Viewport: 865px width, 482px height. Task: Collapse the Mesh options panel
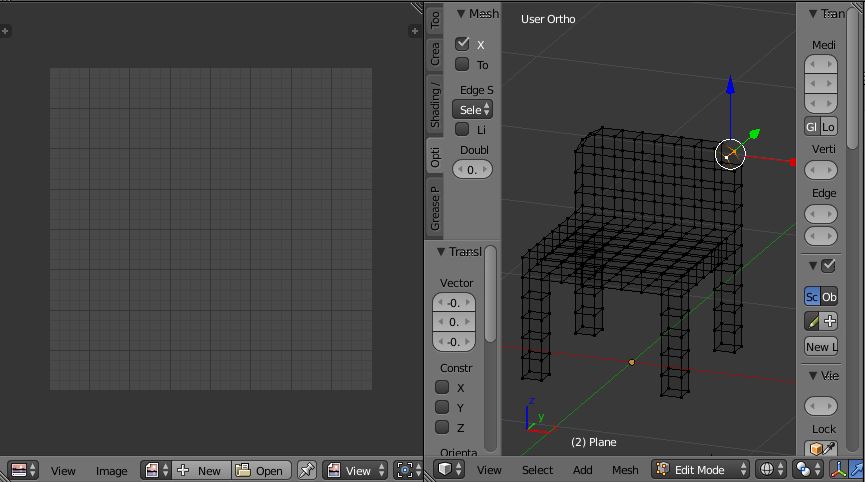click(x=461, y=14)
